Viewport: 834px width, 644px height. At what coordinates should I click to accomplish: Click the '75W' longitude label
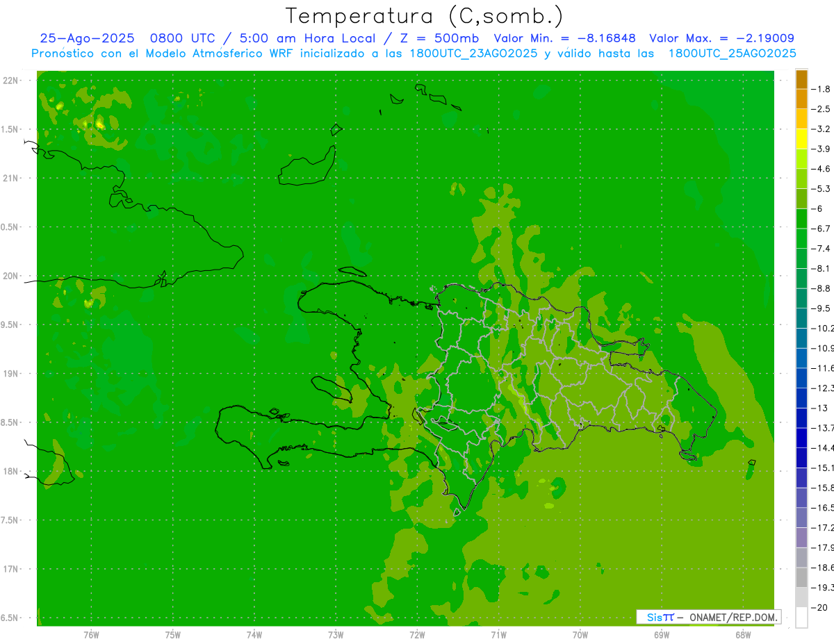pyautogui.click(x=173, y=635)
